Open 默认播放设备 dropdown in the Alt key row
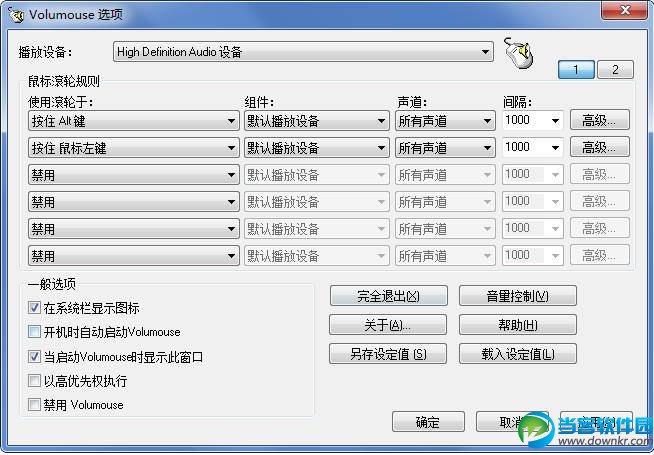 pyautogui.click(x=317, y=121)
